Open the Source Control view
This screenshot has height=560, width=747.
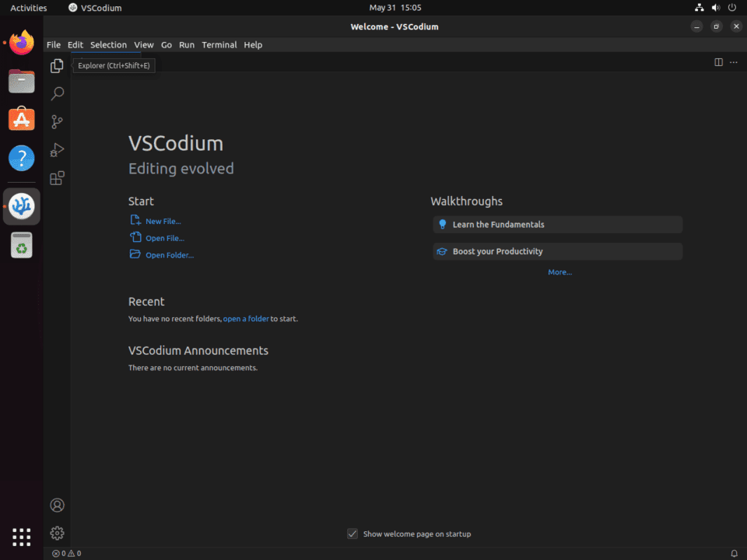(56, 121)
